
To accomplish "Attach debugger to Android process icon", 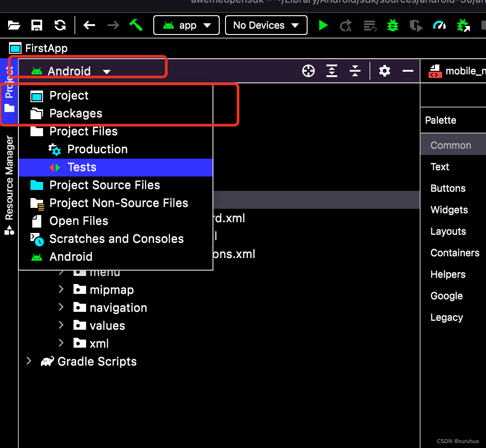I will pyautogui.click(x=464, y=26).
